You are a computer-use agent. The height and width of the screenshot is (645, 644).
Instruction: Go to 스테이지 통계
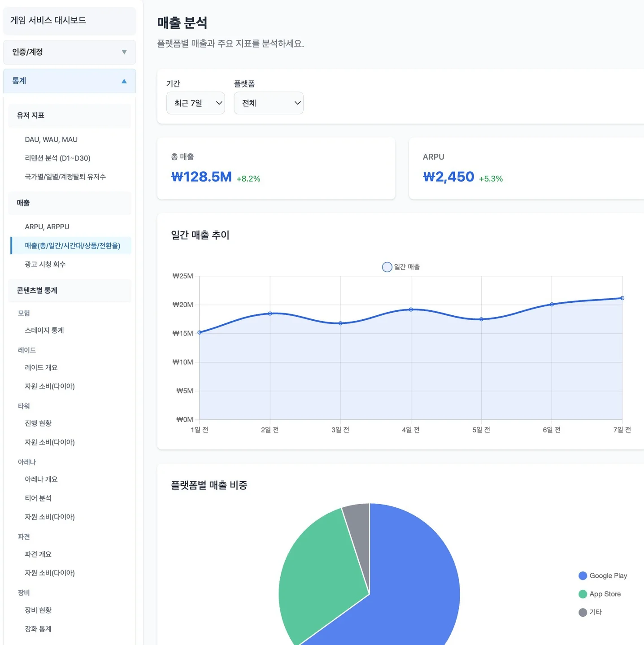click(44, 330)
